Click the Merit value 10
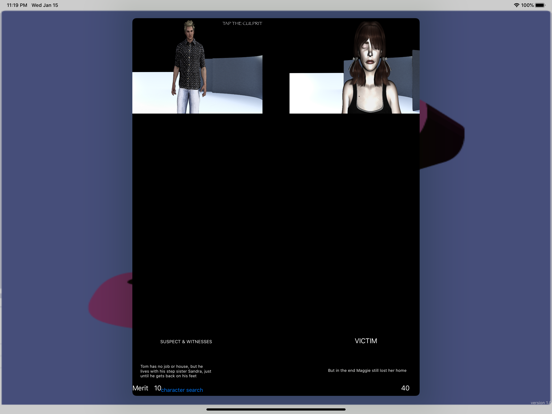552x414 pixels. pos(157,388)
